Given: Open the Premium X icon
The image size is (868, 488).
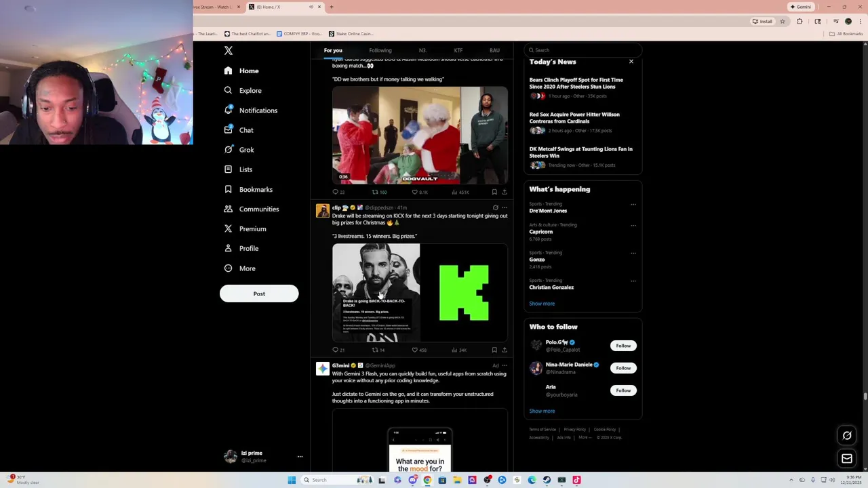Looking at the screenshot, I should point(229,228).
